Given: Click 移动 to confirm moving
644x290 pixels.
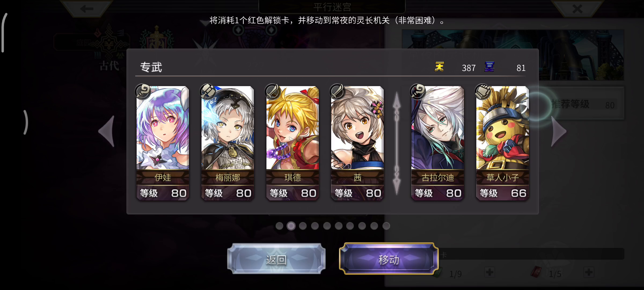Looking at the screenshot, I should click(389, 259).
